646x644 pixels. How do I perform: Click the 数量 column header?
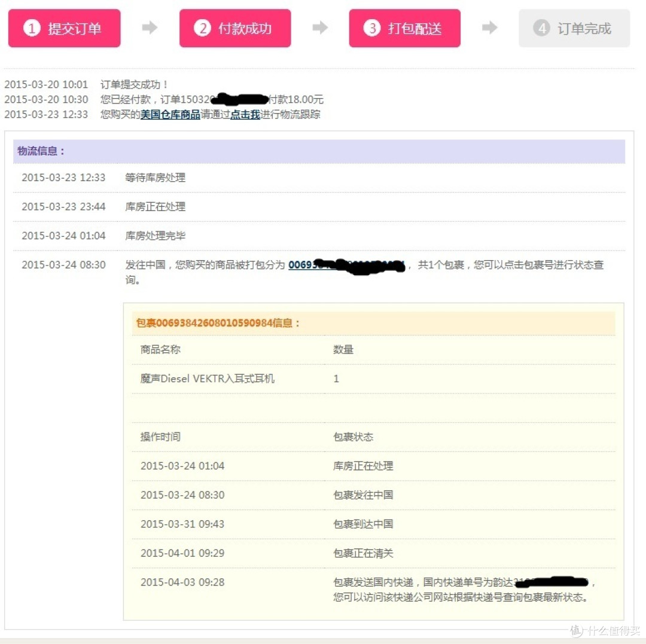tap(343, 350)
